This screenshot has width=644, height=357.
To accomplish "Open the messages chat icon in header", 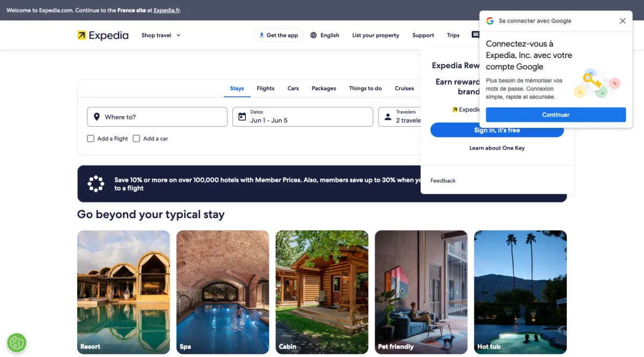I will click(x=475, y=35).
